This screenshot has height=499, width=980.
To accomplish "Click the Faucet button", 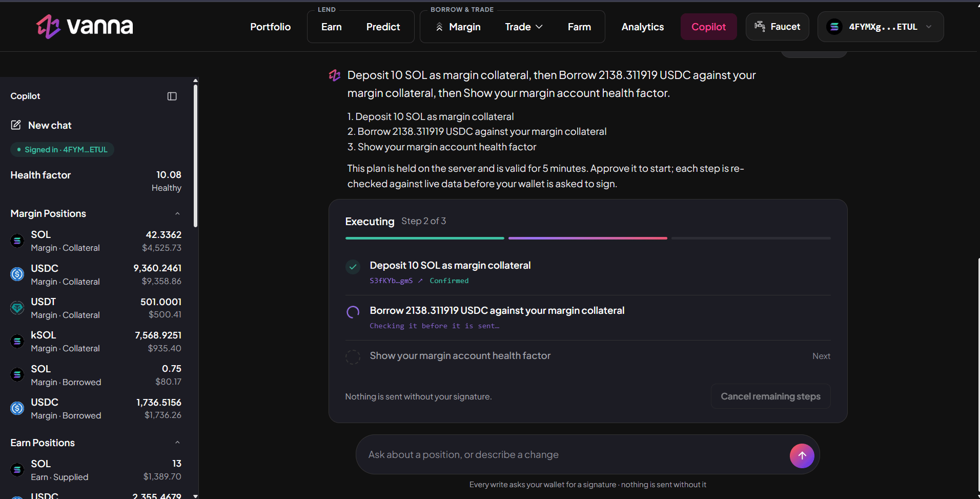I will click(x=778, y=27).
